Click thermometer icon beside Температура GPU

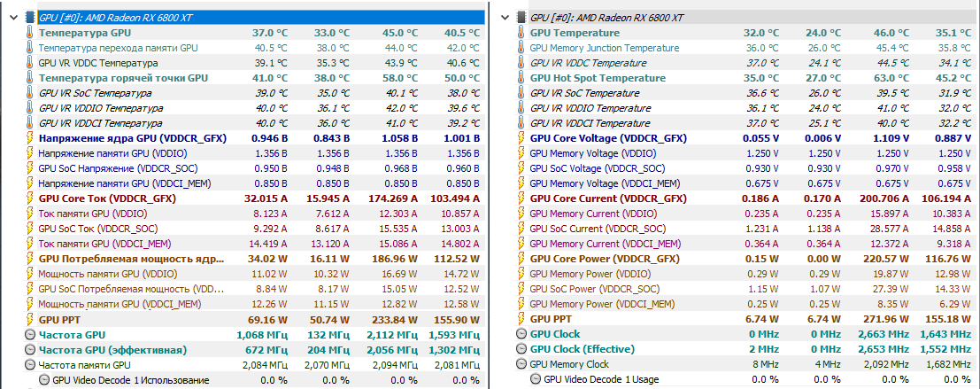[29, 33]
